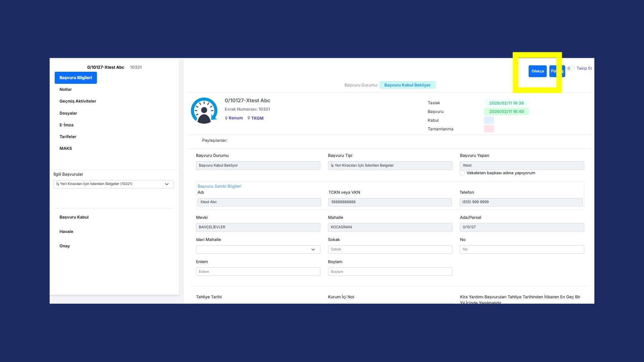Click the Paylaşılanlar label

point(215,140)
